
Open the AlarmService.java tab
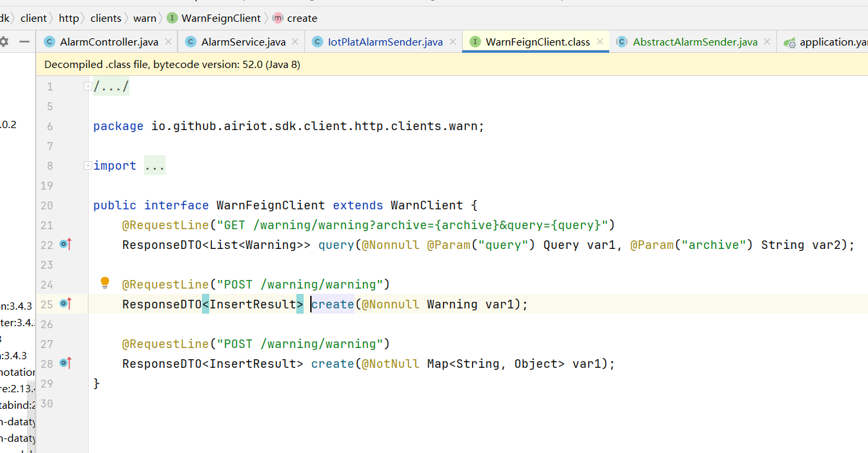click(x=243, y=42)
